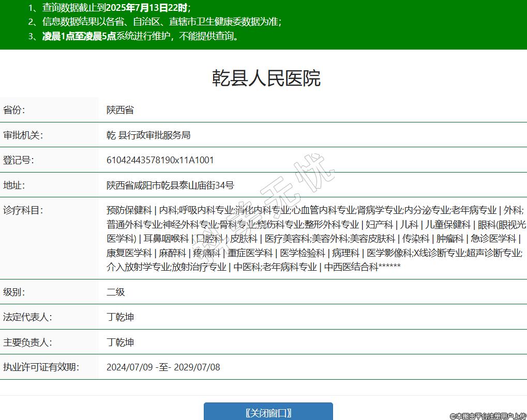The height and width of the screenshot is (420, 527).
Task: Select the address 陕西省咸阳市乾县泰山庙街34号
Action: 170,185
